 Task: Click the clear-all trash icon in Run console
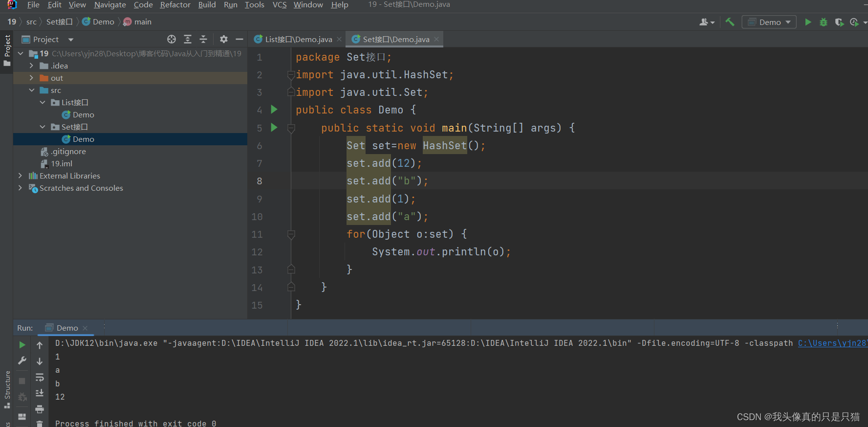point(40,423)
